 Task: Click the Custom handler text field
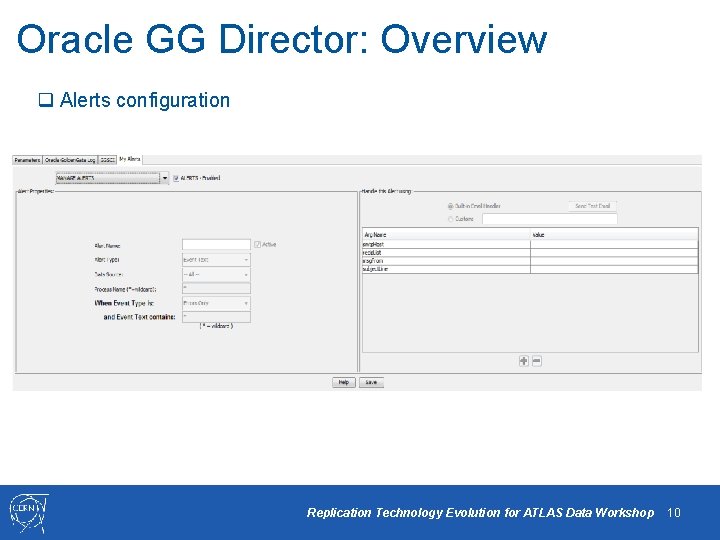(550, 219)
